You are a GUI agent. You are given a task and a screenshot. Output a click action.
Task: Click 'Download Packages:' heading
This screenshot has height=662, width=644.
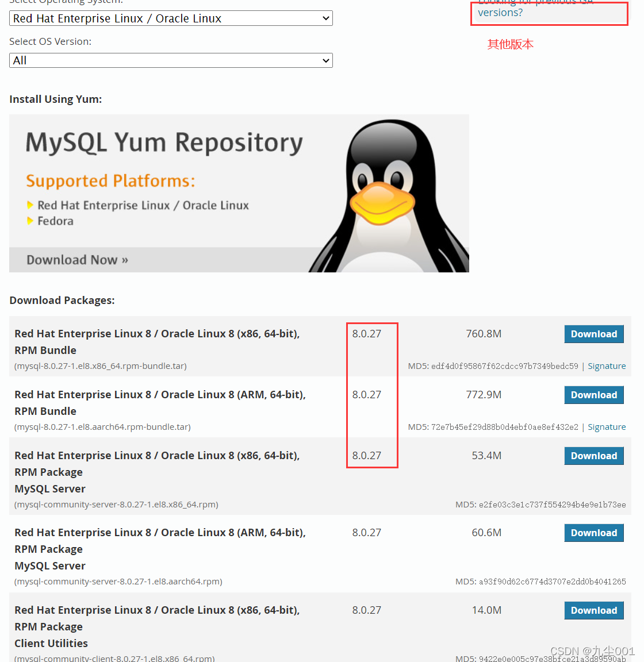[62, 300]
